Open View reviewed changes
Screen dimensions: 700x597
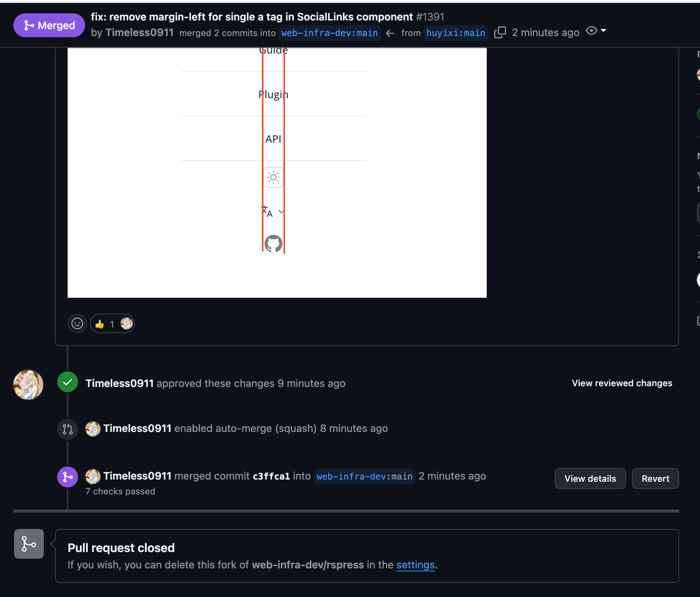[622, 383]
